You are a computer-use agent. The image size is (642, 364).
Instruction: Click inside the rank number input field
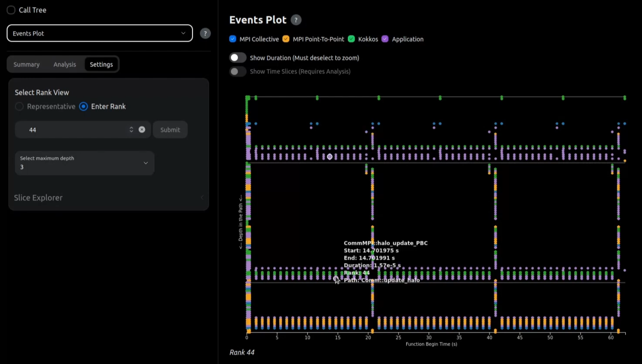(65, 130)
